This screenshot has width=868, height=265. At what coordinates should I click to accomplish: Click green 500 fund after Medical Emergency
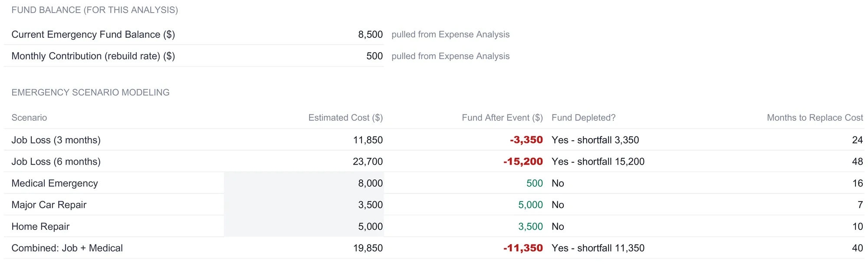click(x=535, y=183)
